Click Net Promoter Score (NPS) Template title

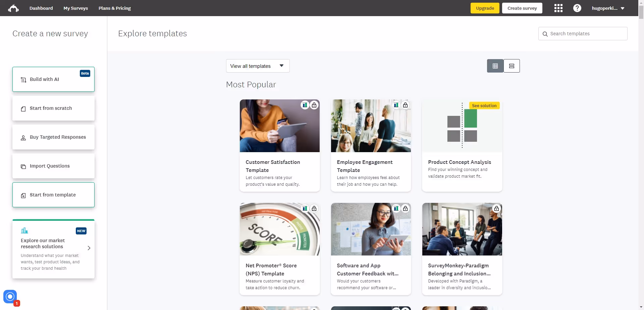tap(271, 269)
